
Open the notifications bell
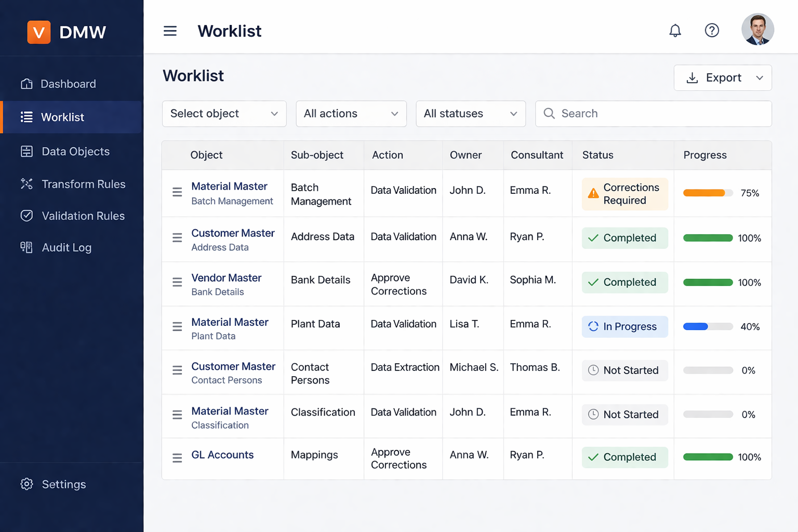pos(675,31)
